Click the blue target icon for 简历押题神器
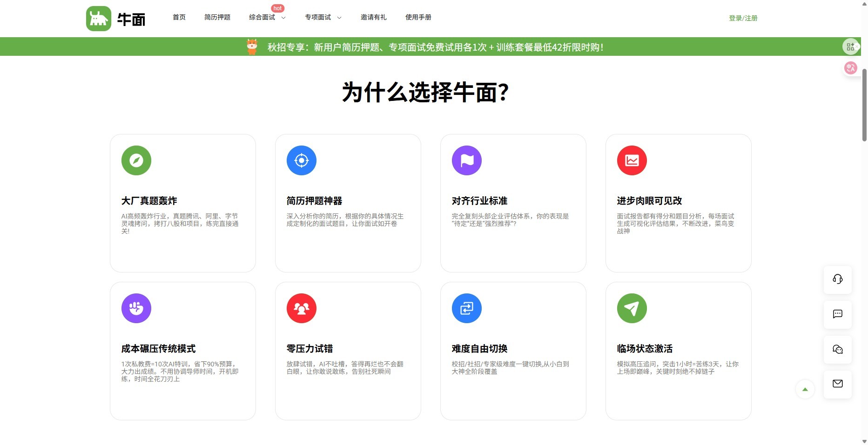The height and width of the screenshot is (445, 868). (302, 160)
